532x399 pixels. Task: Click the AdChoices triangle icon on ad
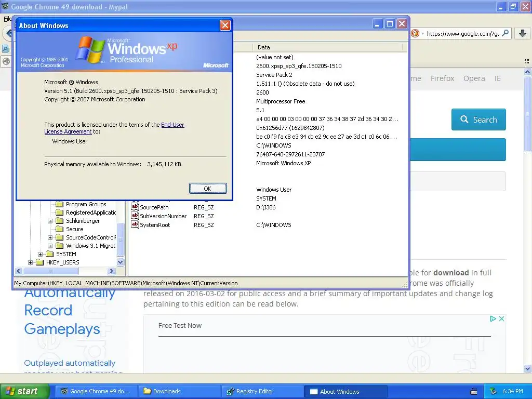click(493, 318)
